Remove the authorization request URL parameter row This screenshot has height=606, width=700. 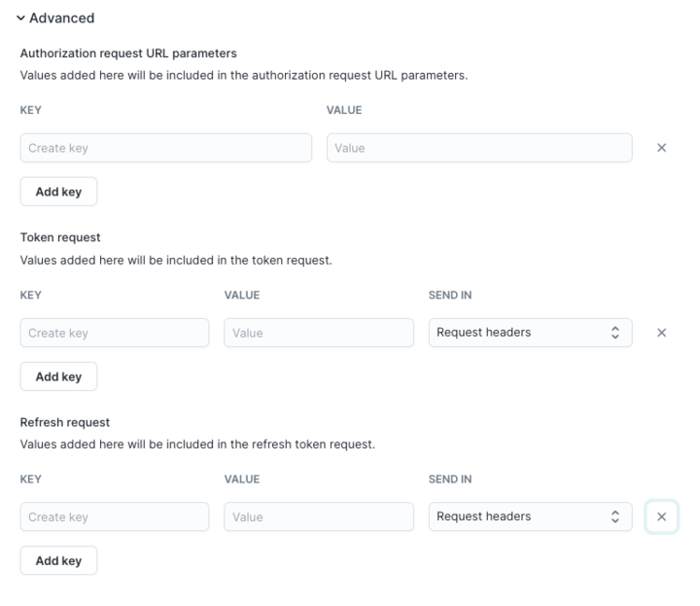pyautogui.click(x=661, y=148)
